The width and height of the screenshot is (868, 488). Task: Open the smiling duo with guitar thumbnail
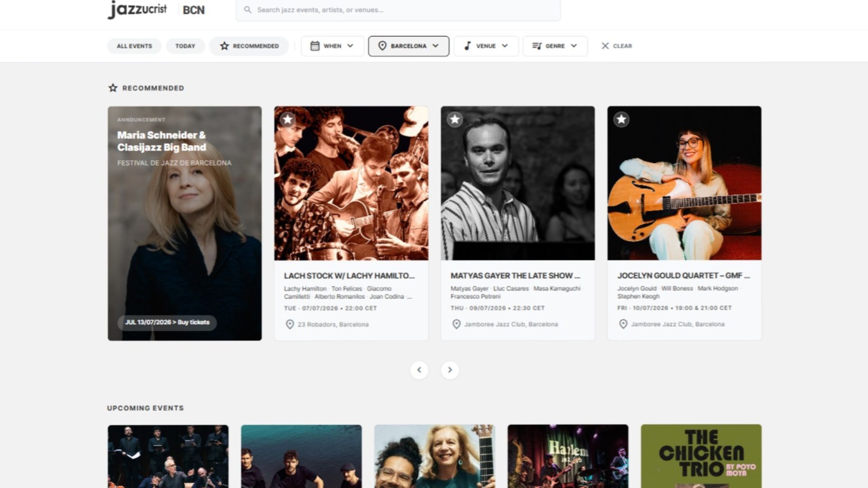pyautogui.click(x=434, y=456)
